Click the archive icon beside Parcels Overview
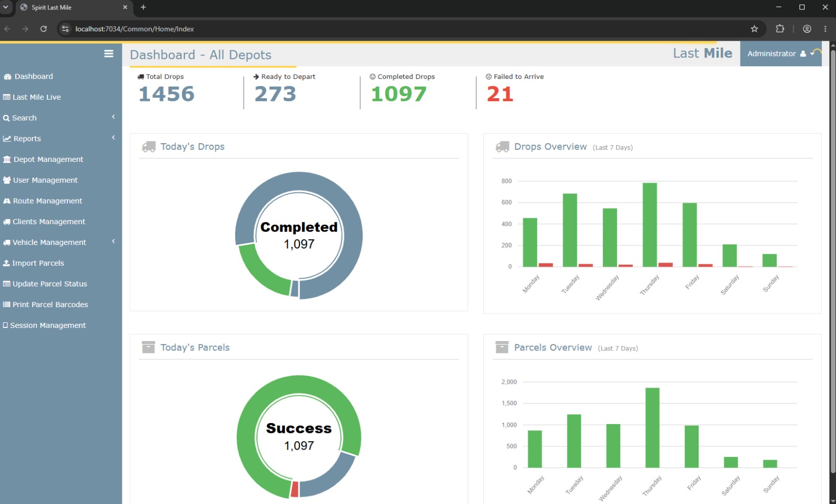 click(x=502, y=347)
